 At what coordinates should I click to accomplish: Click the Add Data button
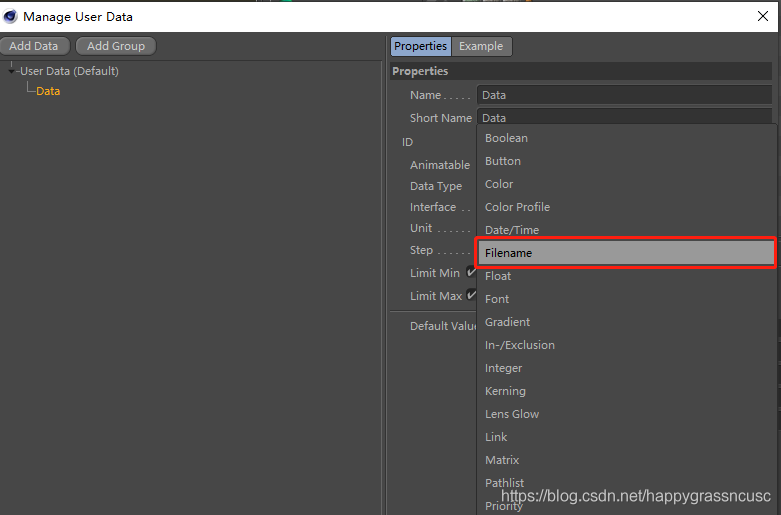[35, 46]
